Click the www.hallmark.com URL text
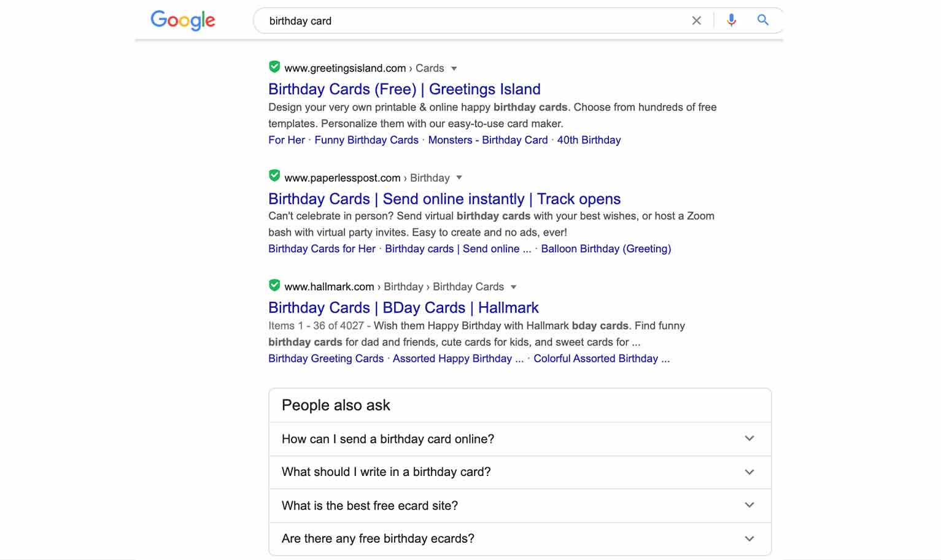This screenshot has height=560, width=941. (x=329, y=286)
